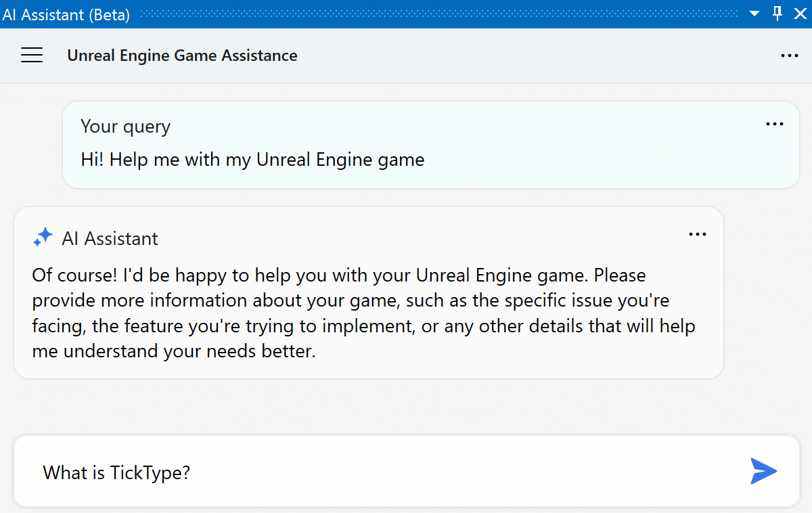Click the 'AI Assistant' name in the response
812x513 pixels.
point(110,238)
